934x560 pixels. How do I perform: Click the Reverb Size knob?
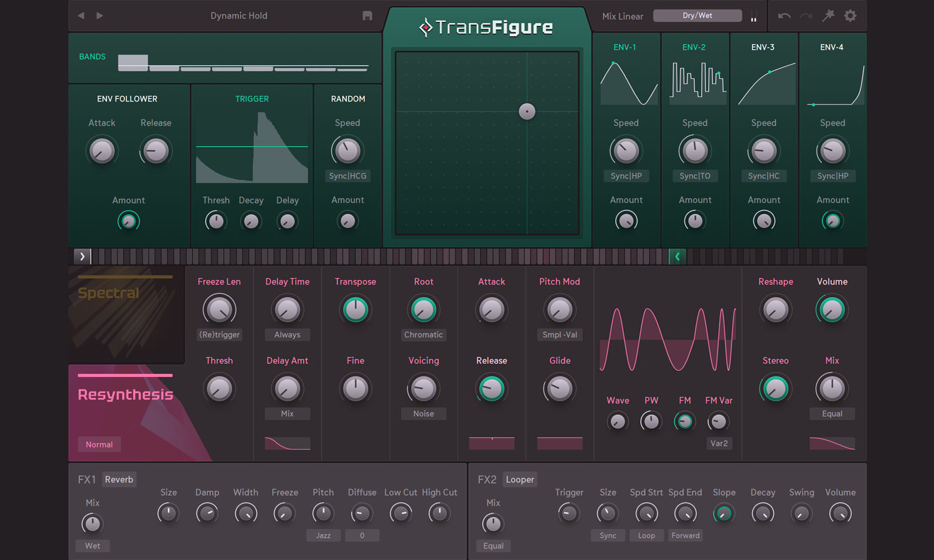pos(168,513)
